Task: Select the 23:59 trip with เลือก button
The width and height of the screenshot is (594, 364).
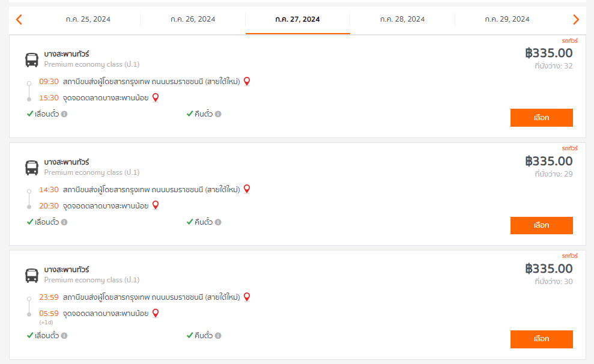Action: (541, 339)
